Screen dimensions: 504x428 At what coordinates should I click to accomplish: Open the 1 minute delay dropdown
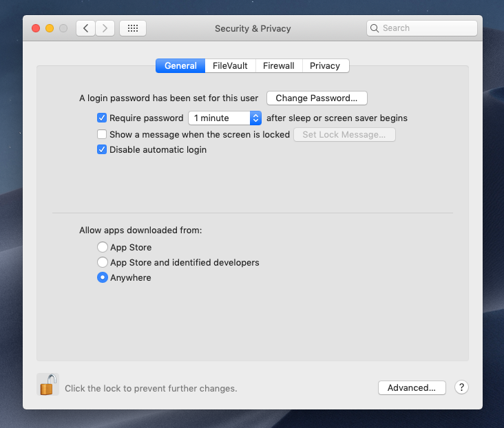tap(224, 118)
